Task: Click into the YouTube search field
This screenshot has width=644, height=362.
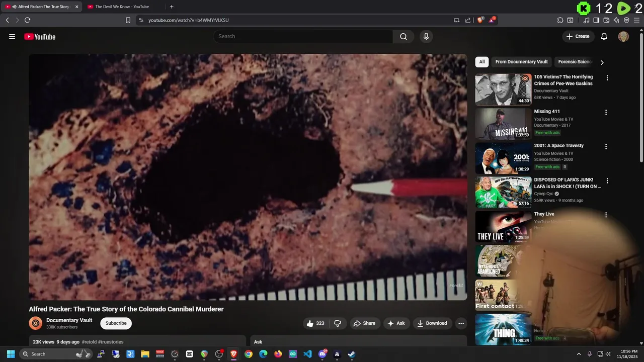Action: [x=303, y=36]
